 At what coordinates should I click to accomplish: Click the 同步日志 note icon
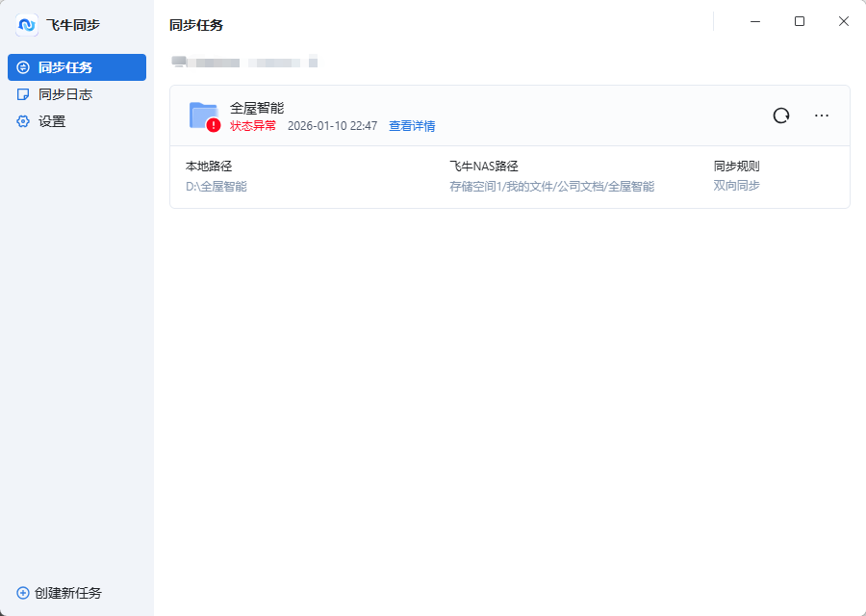(x=23, y=94)
